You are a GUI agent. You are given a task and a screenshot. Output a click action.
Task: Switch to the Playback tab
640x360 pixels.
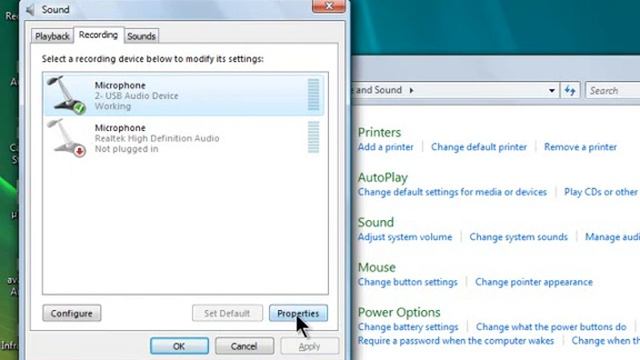pos(52,36)
